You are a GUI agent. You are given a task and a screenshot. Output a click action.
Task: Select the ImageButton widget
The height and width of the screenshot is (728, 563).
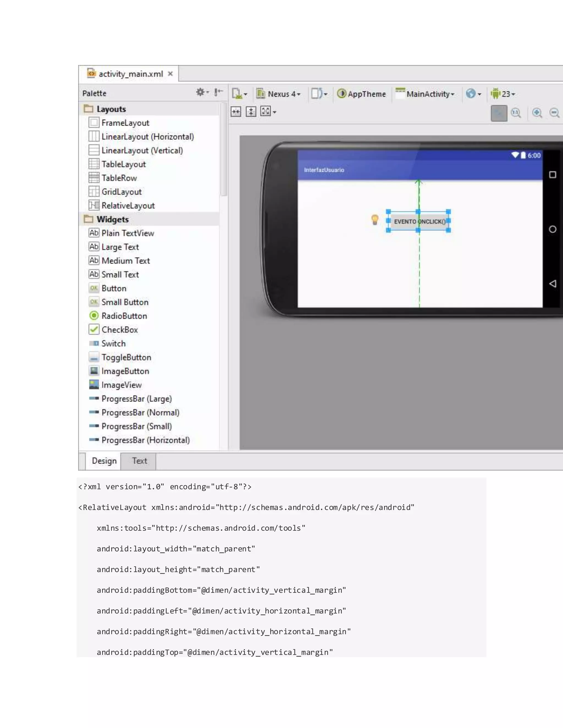(118, 371)
